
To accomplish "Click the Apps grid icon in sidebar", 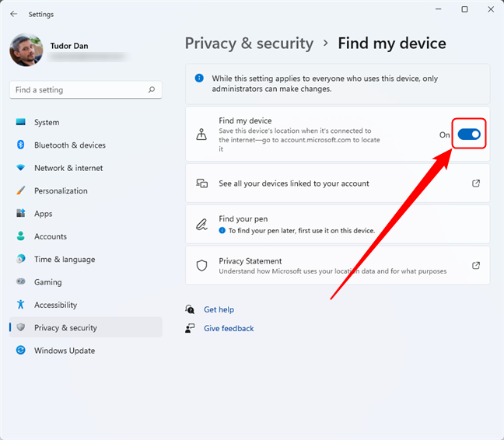I will [20, 213].
